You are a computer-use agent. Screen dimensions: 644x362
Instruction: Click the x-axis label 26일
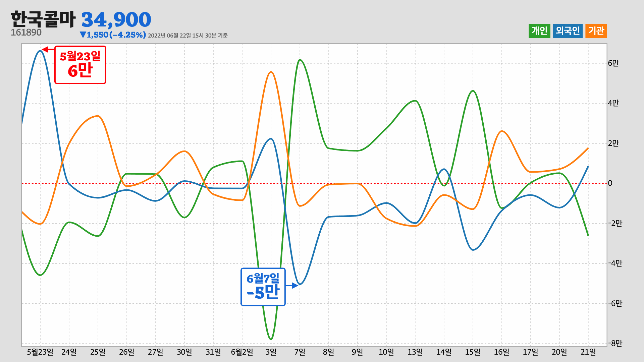click(x=127, y=352)
